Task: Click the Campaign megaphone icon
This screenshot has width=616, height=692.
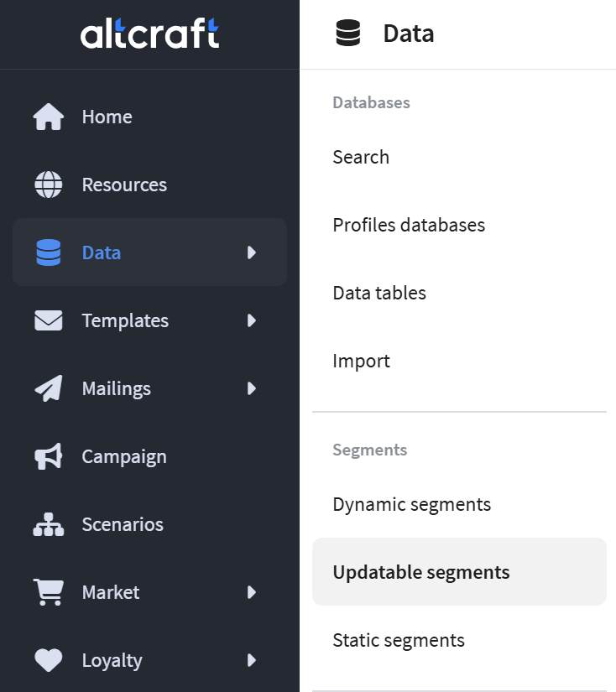Action: (x=48, y=456)
